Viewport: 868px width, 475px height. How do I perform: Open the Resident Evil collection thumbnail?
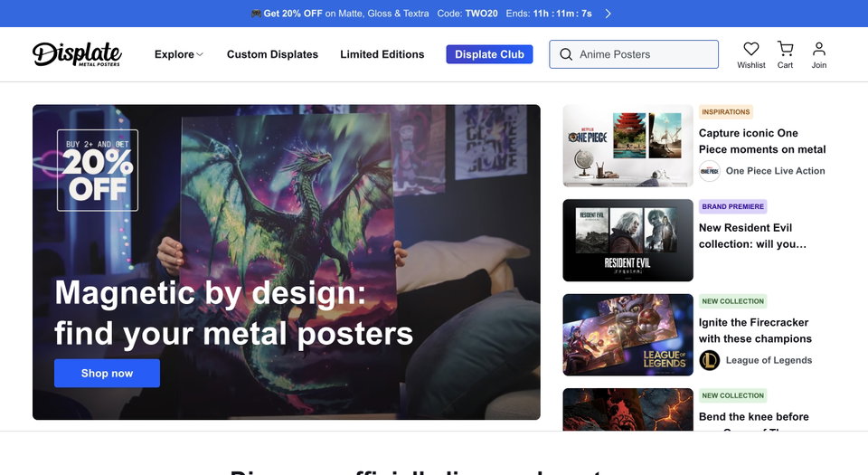point(627,241)
